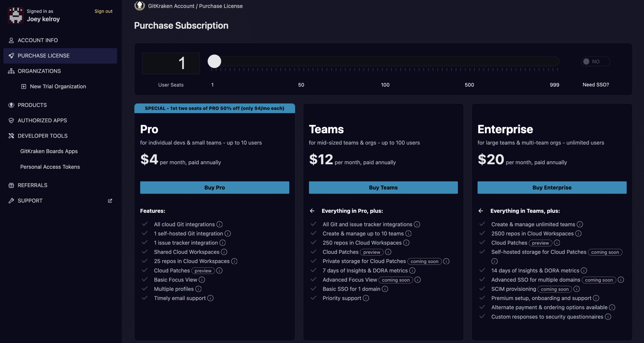Click left arrow beside Everything in Pro, plus

pyautogui.click(x=312, y=211)
